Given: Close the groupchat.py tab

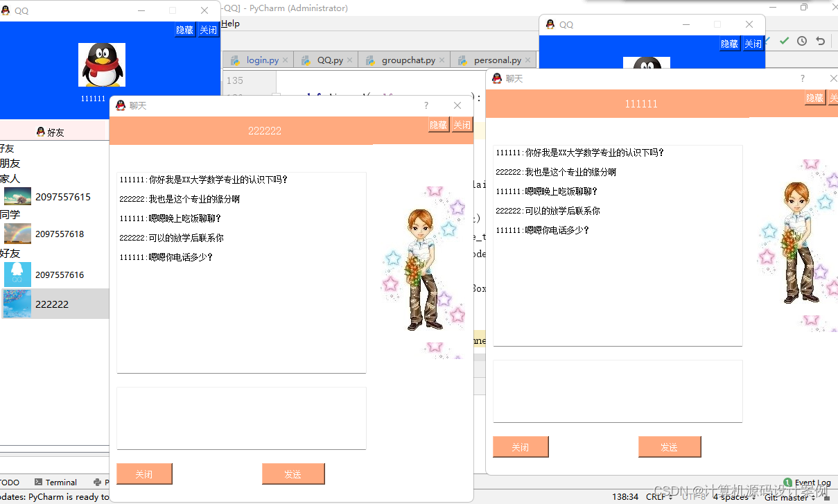Looking at the screenshot, I should point(442,60).
